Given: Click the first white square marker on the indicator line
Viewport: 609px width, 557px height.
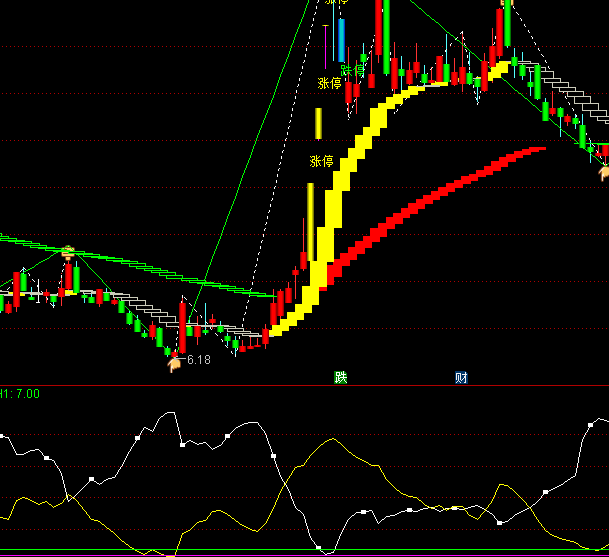Looking at the screenshot, I should [x=2, y=436].
